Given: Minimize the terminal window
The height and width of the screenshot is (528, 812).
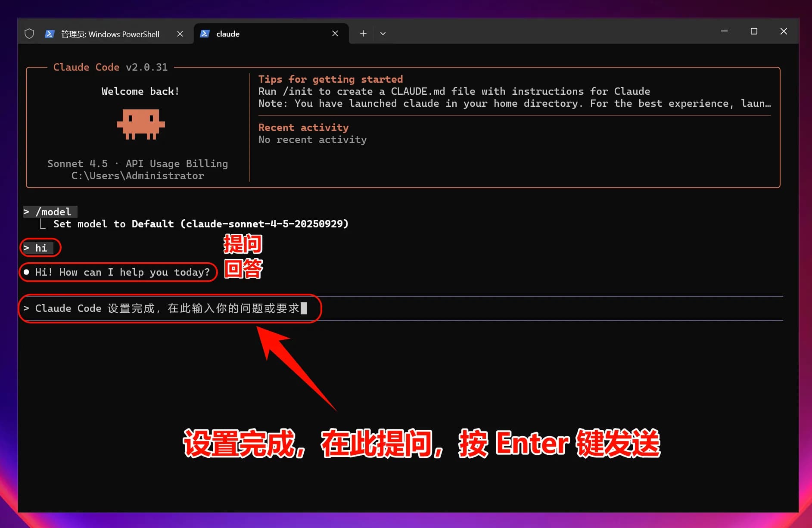Looking at the screenshot, I should tap(724, 31).
